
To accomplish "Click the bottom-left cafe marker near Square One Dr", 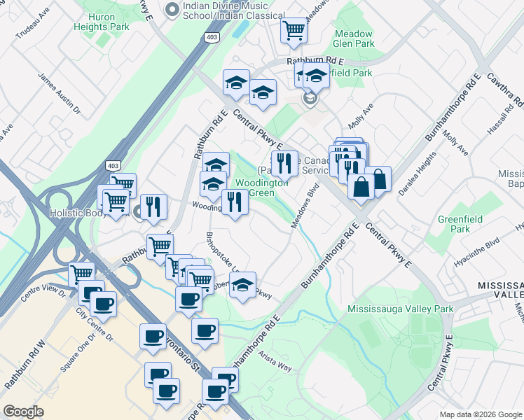I will [x=166, y=392].
